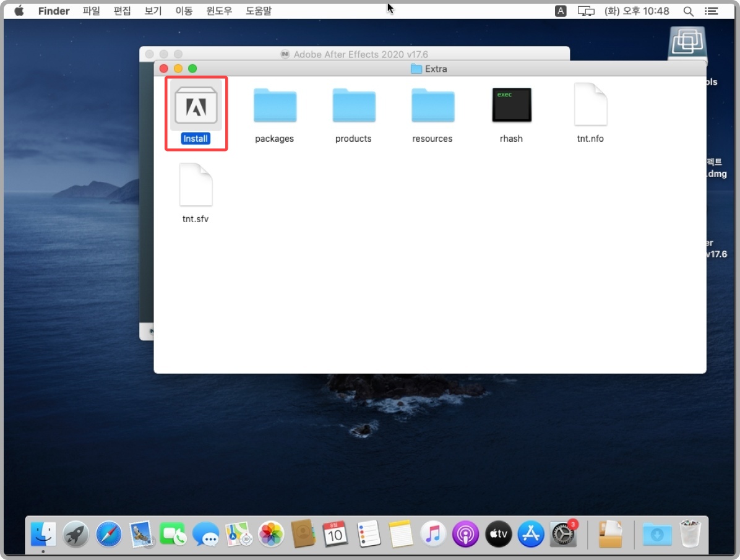Select the packages folder
Screen dimensions: 740x560
(275, 105)
